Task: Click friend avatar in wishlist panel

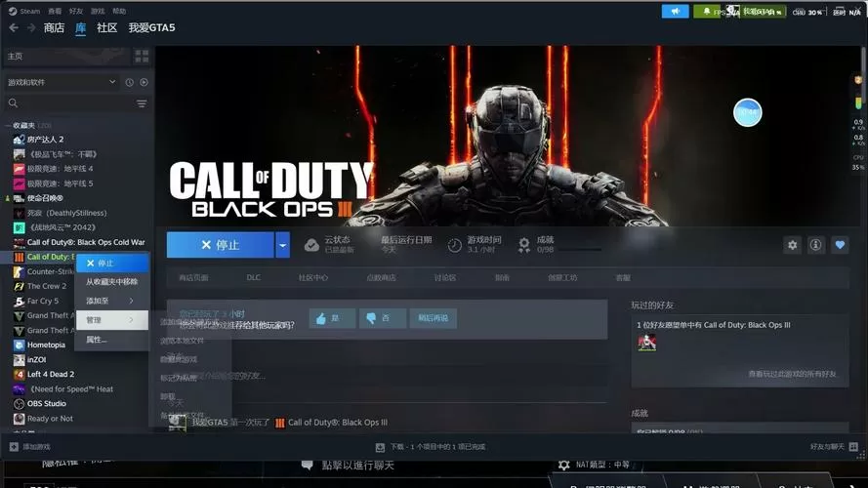Action: click(646, 343)
